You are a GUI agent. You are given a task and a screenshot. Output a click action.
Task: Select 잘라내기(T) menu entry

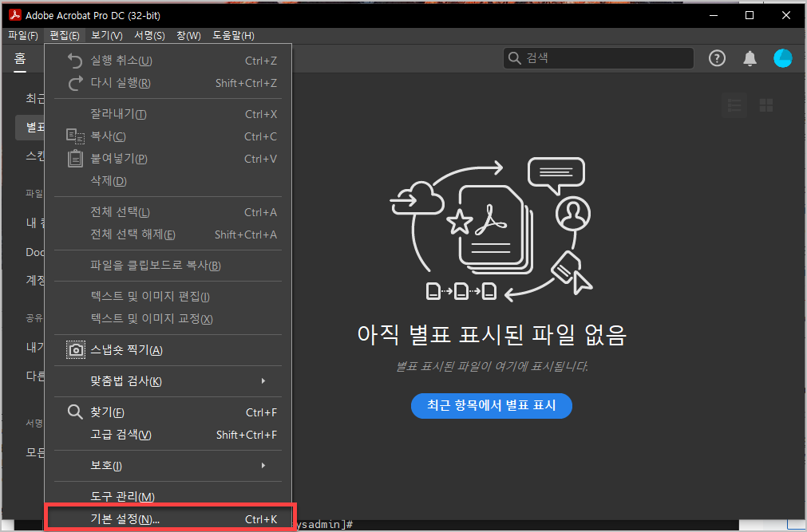[x=168, y=114]
